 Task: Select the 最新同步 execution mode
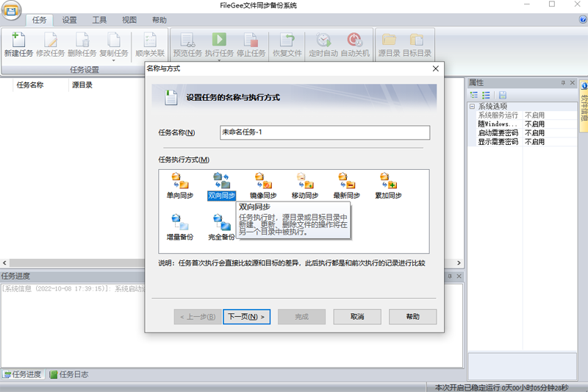[346, 185]
